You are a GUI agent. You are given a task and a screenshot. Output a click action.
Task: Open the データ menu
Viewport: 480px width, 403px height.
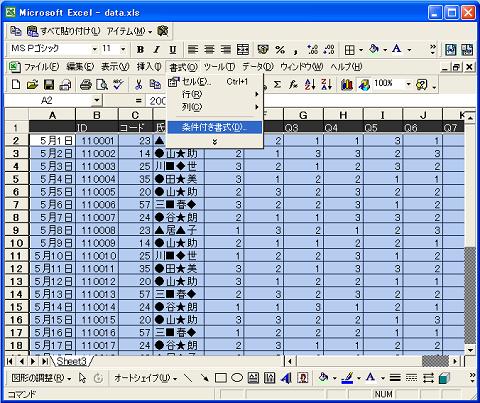[x=258, y=67]
